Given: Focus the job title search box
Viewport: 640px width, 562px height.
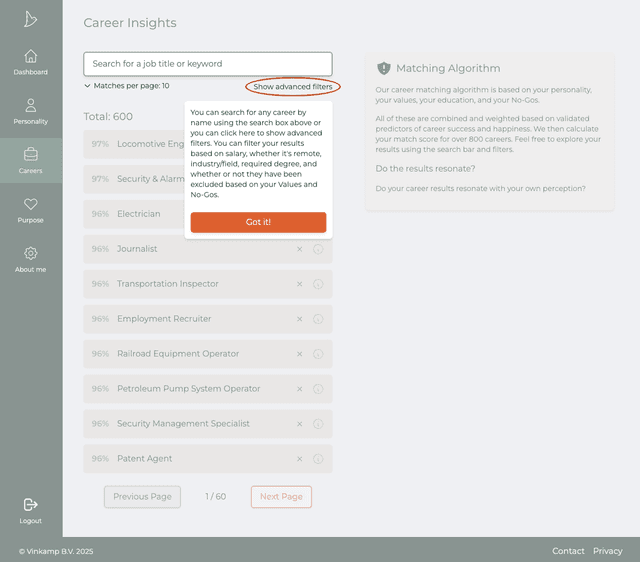Looking at the screenshot, I should [x=208, y=64].
